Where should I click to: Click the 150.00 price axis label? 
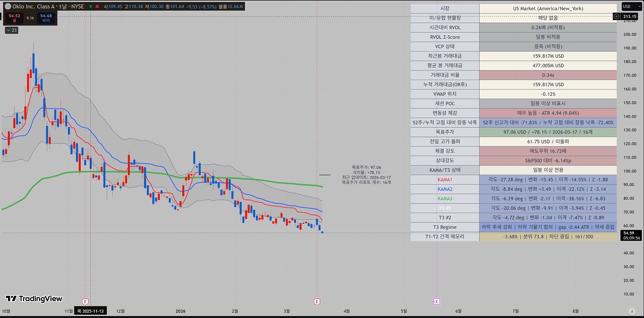click(630, 103)
